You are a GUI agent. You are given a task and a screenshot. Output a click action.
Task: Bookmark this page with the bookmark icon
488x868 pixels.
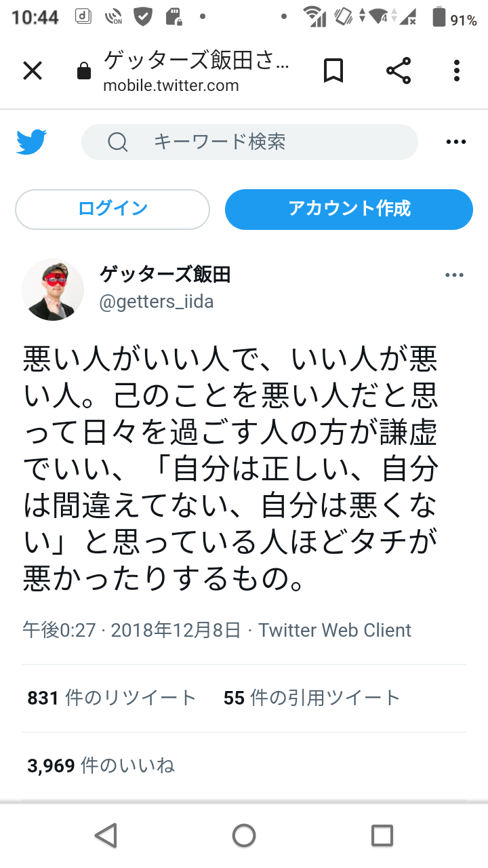[x=333, y=71]
